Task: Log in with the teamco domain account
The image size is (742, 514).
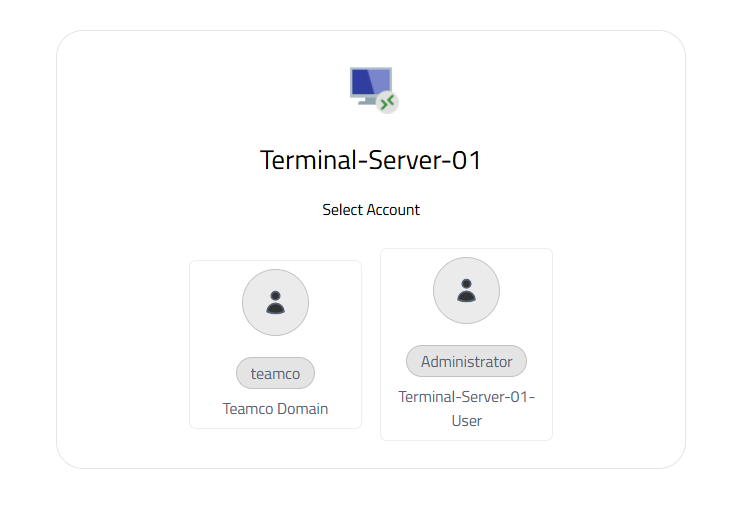Action: point(275,344)
